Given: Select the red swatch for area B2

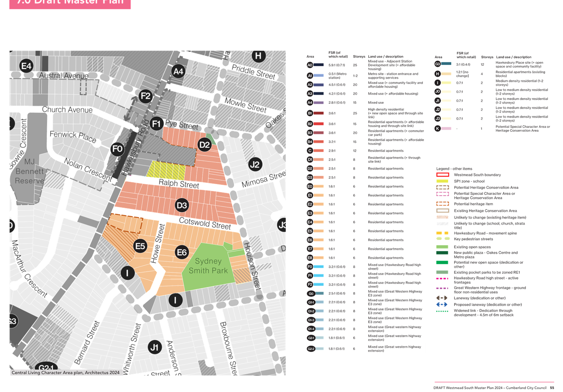Looking at the screenshot, I should click(x=319, y=124).
